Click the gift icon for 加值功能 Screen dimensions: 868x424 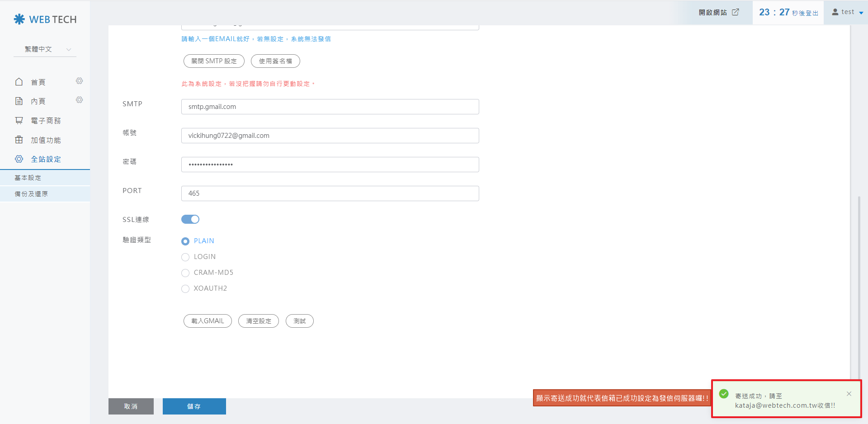[x=19, y=140]
